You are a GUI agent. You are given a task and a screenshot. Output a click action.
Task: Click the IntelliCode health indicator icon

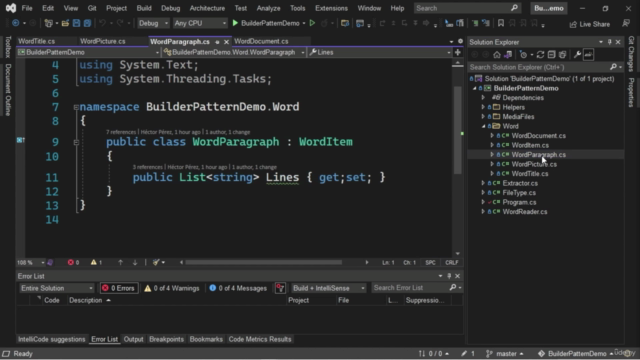click(50, 262)
